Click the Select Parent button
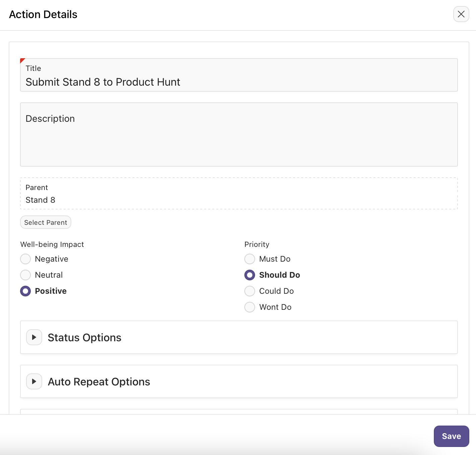This screenshot has width=476, height=455. (x=46, y=222)
